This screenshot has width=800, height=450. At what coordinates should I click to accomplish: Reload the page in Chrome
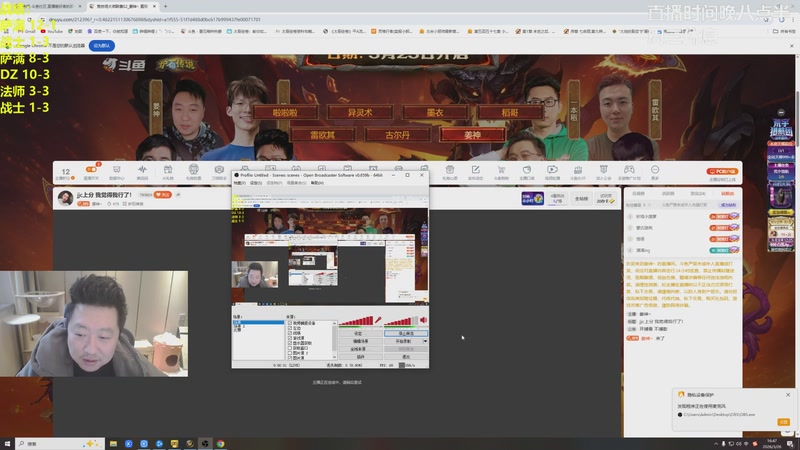coord(30,19)
